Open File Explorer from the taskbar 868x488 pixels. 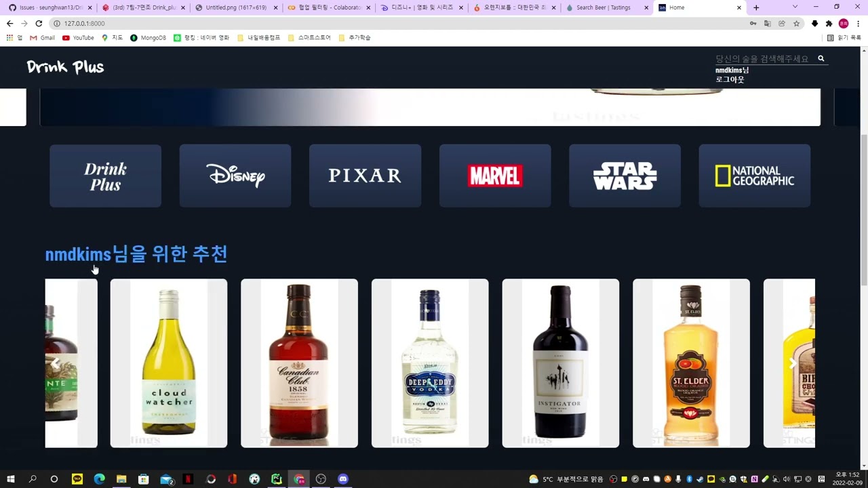121,479
